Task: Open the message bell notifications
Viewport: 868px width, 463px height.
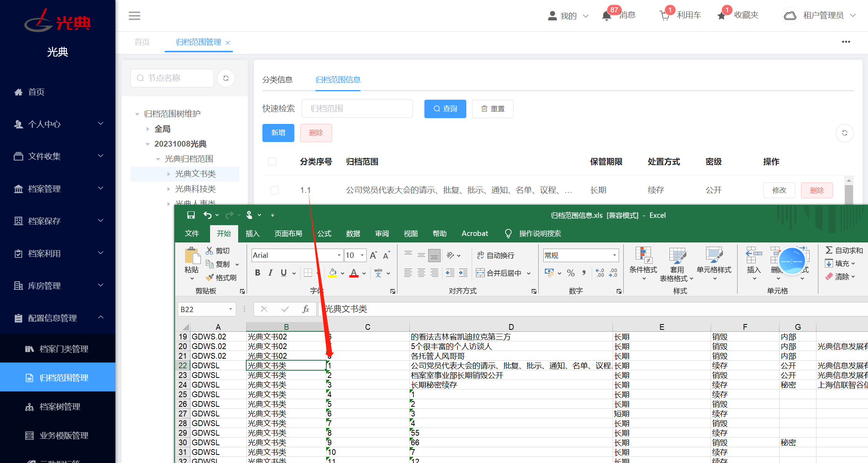Action: tap(607, 16)
